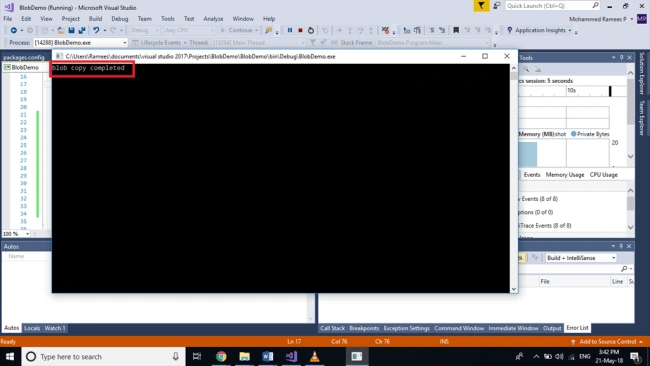Click the zoom-in magnifier in Diagnostic Tools
Viewport: 650px width, 366px height.
526,69
